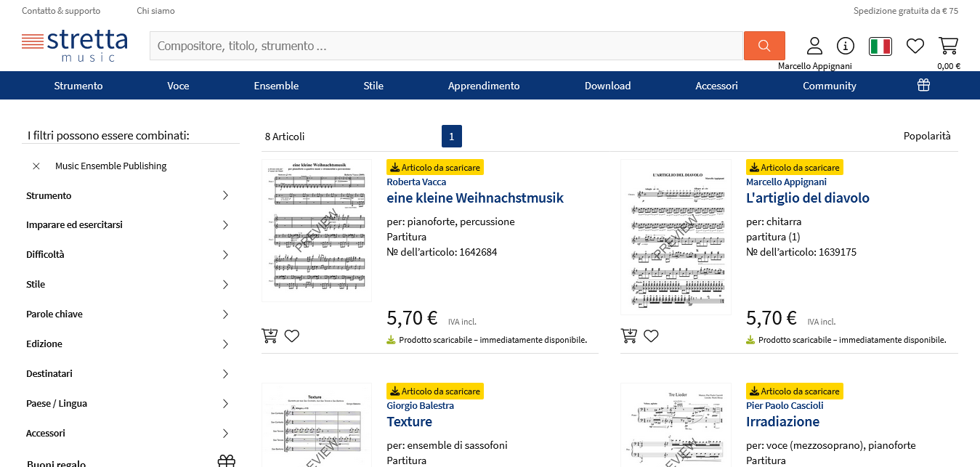980x467 pixels.
Task: Open the Popolarità sort dropdown
Action: click(x=927, y=136)
